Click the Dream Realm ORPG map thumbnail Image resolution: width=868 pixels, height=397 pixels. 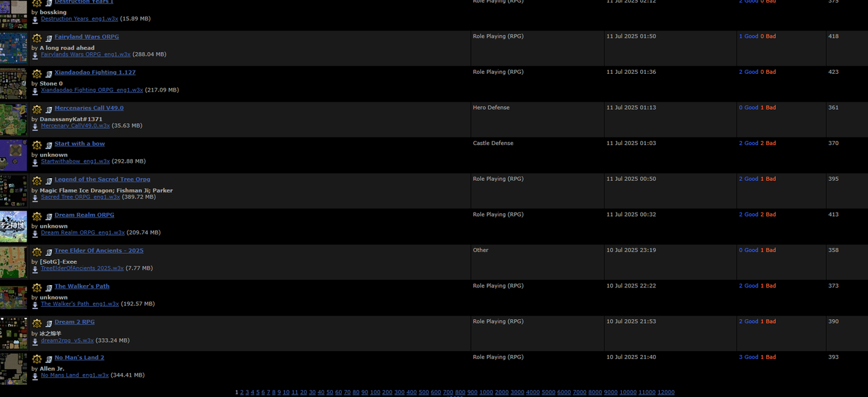pyautogui.click(x=14, y=226)
